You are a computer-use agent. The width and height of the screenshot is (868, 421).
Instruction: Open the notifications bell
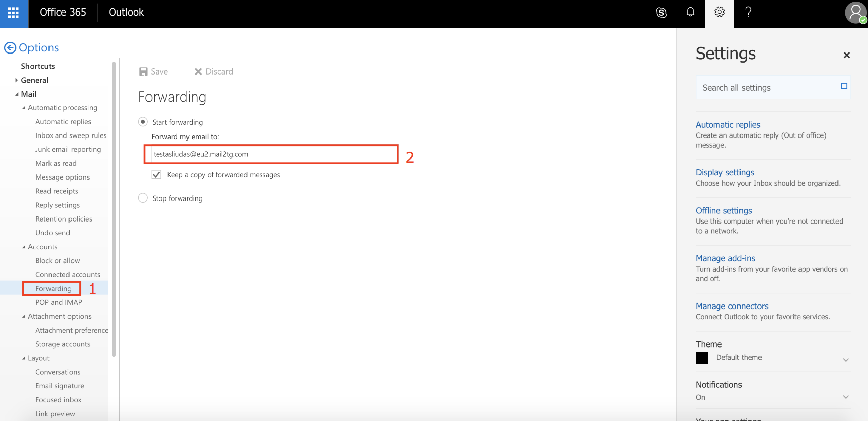point(690,12)
